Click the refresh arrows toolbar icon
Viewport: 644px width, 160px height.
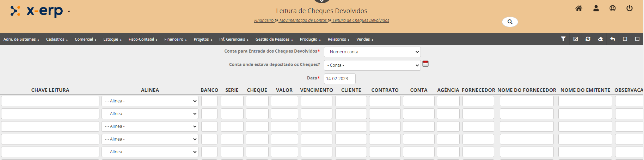588,39
